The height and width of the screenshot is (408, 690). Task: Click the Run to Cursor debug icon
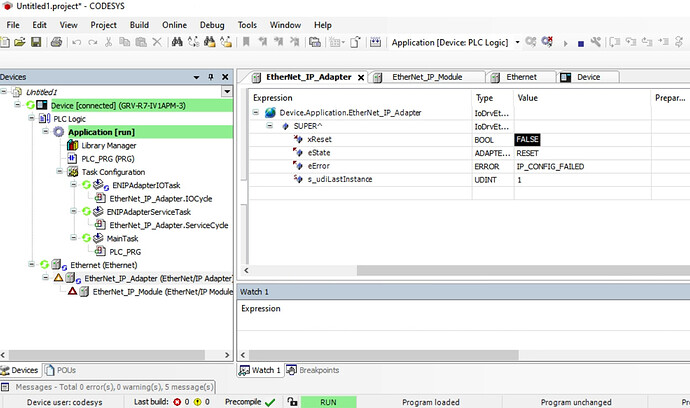click(663, 42)
